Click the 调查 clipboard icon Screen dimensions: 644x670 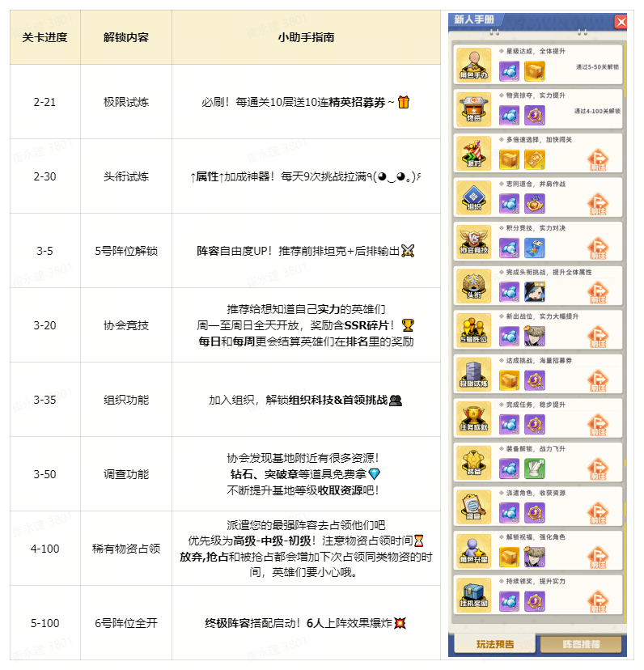click(473, 507)
